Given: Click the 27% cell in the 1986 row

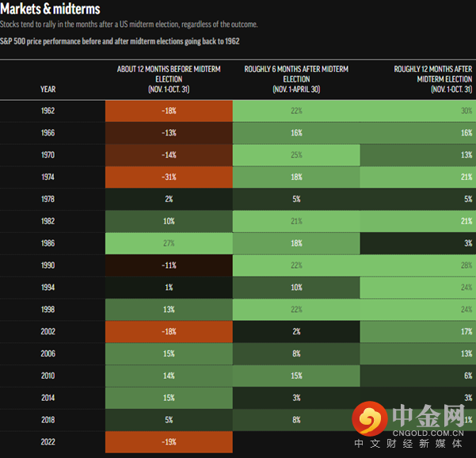Looking at the screenshot, I should click(x=169, y=243).
